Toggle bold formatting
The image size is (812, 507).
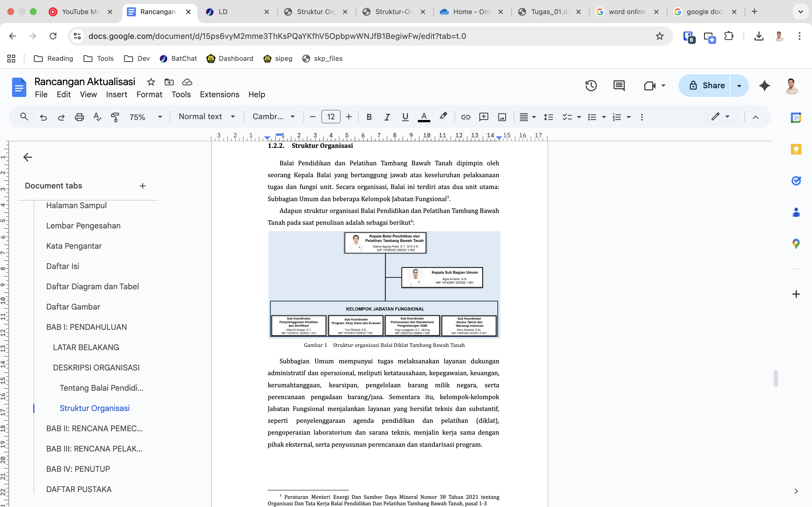tap(369, 117)
